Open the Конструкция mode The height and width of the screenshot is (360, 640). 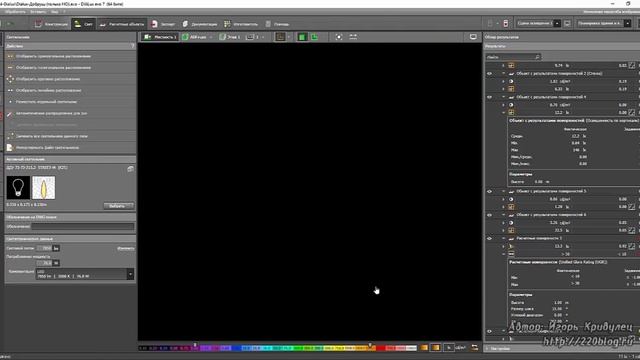point(51,24)
